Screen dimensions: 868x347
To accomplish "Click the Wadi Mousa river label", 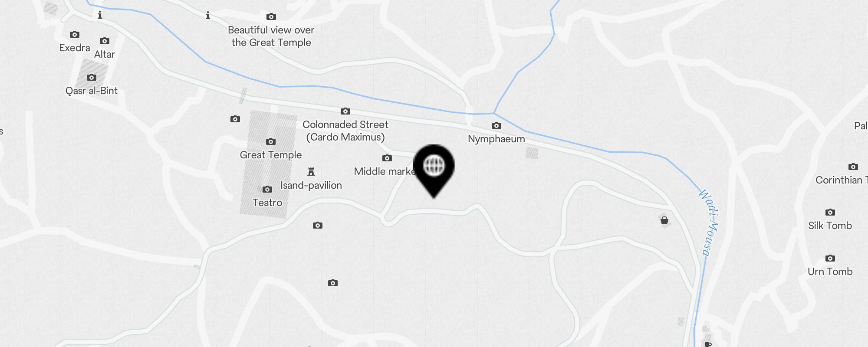I will (x=708, y=223).
